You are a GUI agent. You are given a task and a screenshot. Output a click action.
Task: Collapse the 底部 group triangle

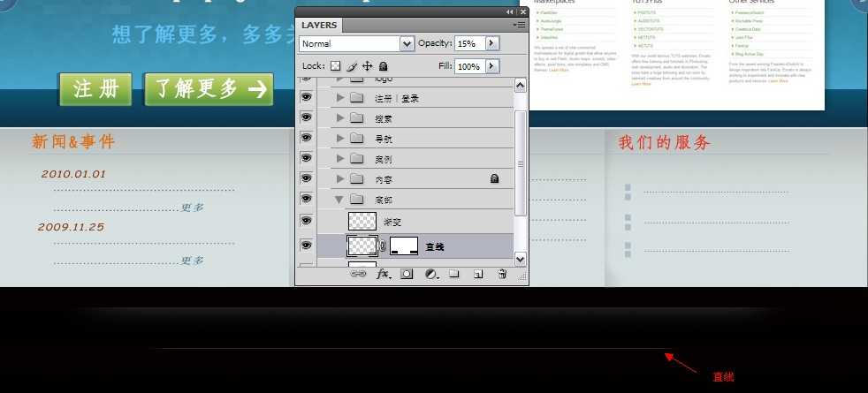click(339, 200)
